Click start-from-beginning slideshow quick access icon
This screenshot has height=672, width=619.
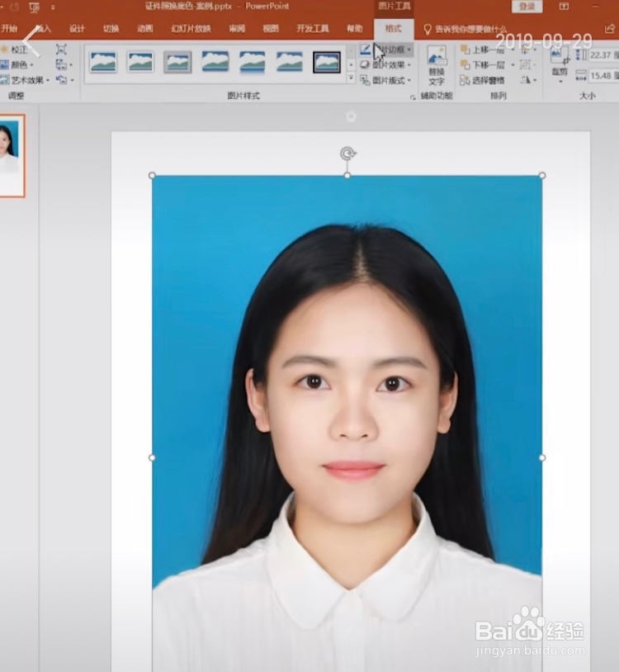pos(35,7)
